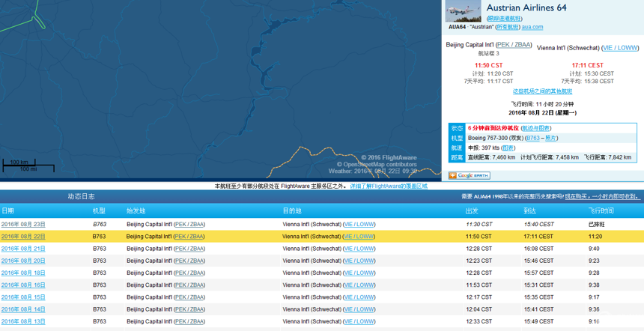Click VIE / LOWW link in highlighted 08月22日 row
This screenshot has width=644, height=331.
tap(359, 237)
